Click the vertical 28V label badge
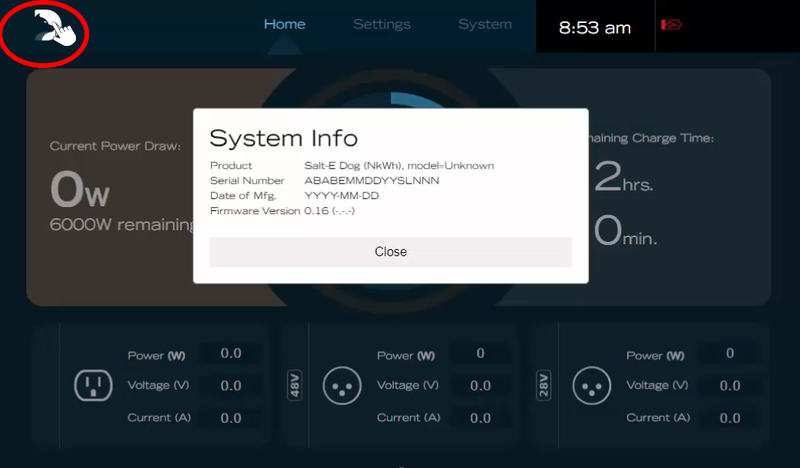 [x=545, y=385]
